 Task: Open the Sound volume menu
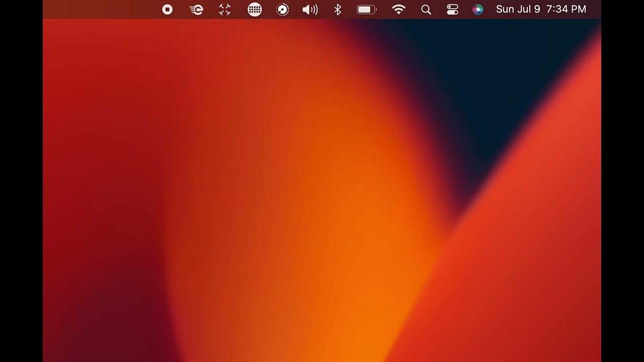click(310, 10)
